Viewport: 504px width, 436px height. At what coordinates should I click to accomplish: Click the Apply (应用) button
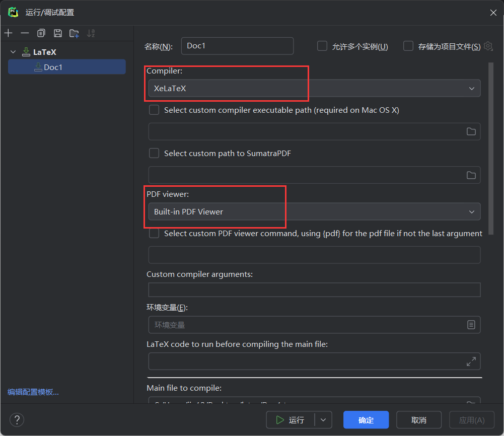coord(472,419)
